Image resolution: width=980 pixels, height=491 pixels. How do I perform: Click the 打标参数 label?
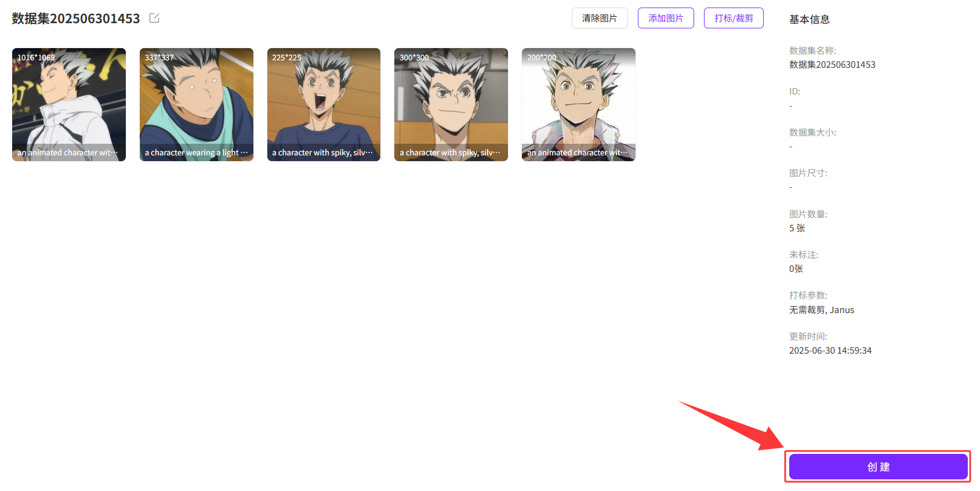tap(808, 295)
